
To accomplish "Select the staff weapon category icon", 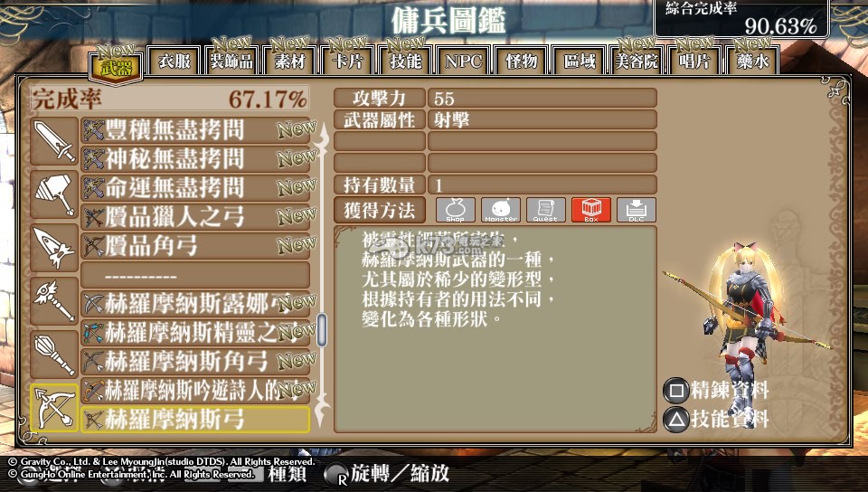I will point(54,301).
